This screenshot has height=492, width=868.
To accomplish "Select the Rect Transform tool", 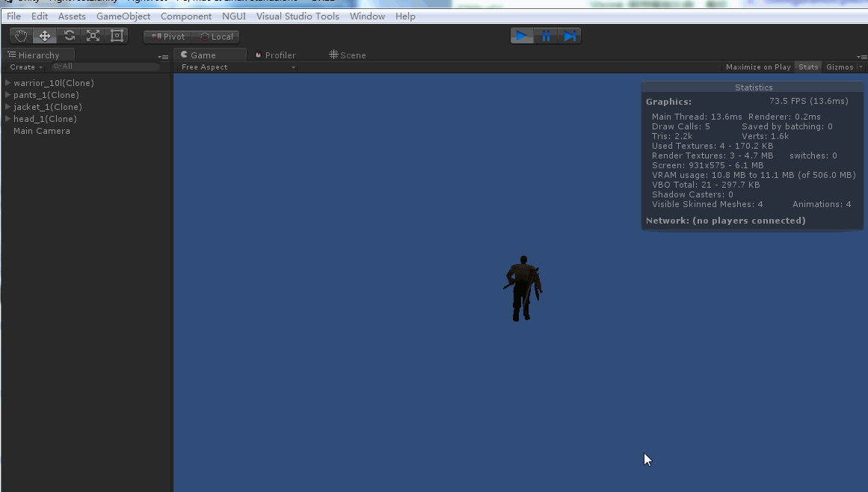I will point(117,35).
